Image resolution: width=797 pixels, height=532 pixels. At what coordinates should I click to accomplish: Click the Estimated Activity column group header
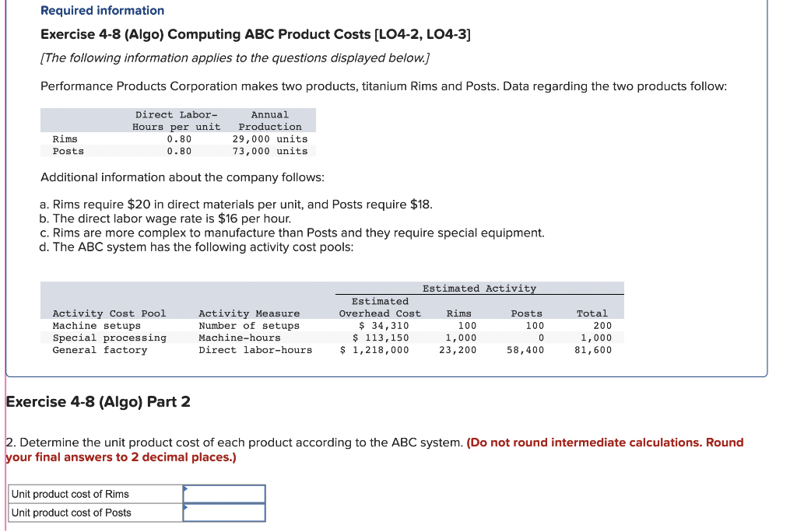point(479,288)
